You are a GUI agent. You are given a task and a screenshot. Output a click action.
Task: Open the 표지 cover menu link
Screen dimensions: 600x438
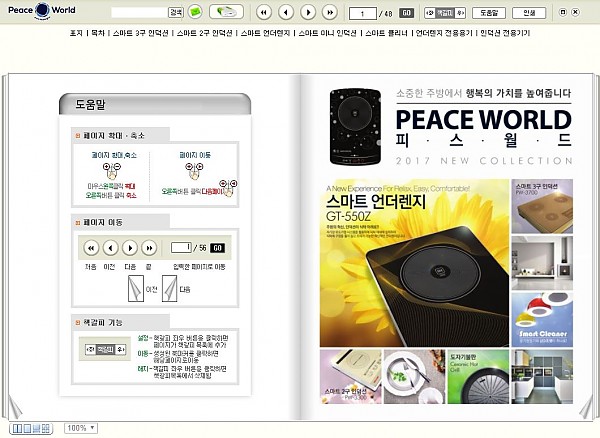pyautogui.click(x=76, y=33)
